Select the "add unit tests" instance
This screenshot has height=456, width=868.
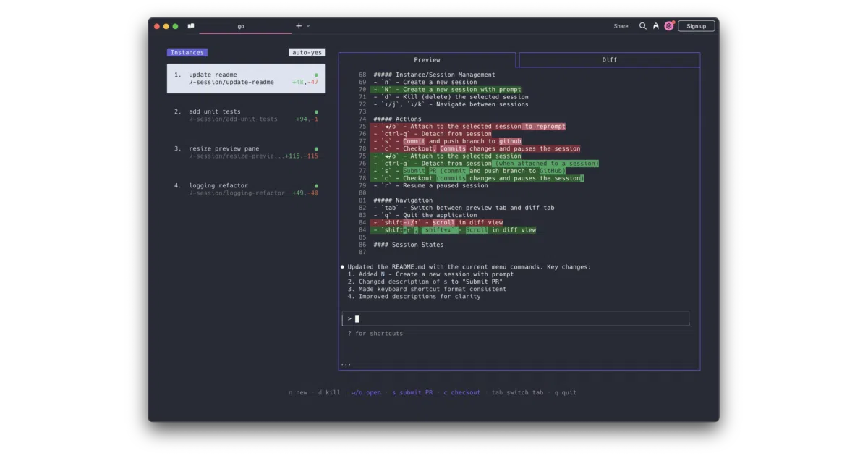(x=246, y=115)
